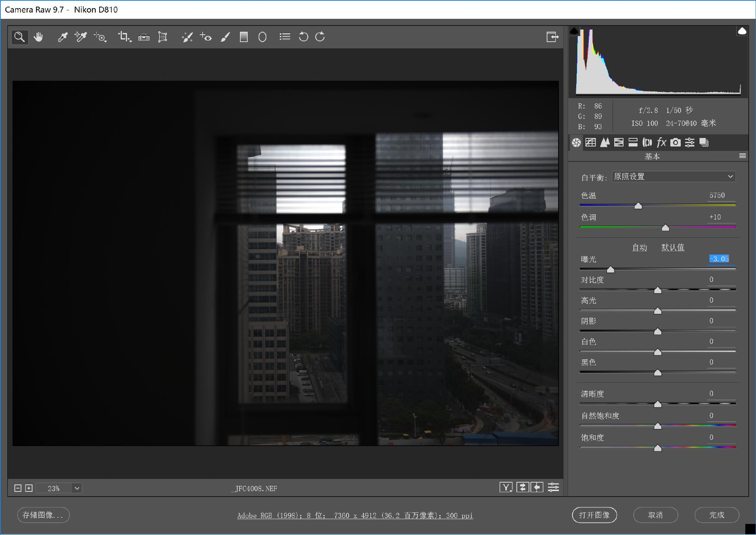Select the White Balance eyedropper tool
This screenshot has height=535, width=756.
pyautogui.click(x=62, y=37)
